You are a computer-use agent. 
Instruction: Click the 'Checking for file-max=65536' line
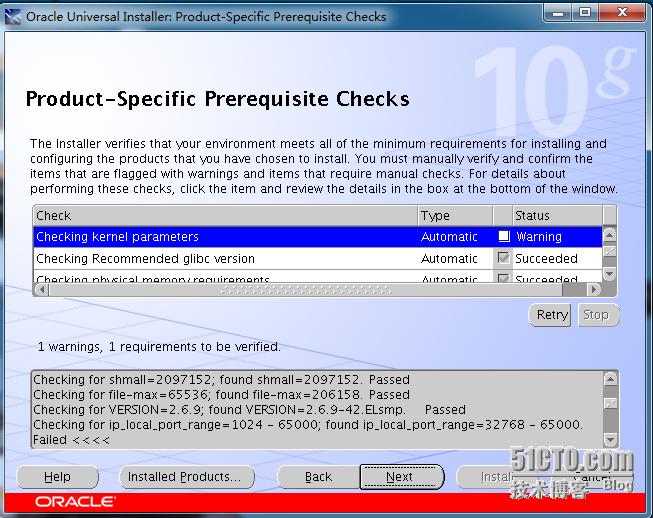pyautogui.click(x=222, y=394)
